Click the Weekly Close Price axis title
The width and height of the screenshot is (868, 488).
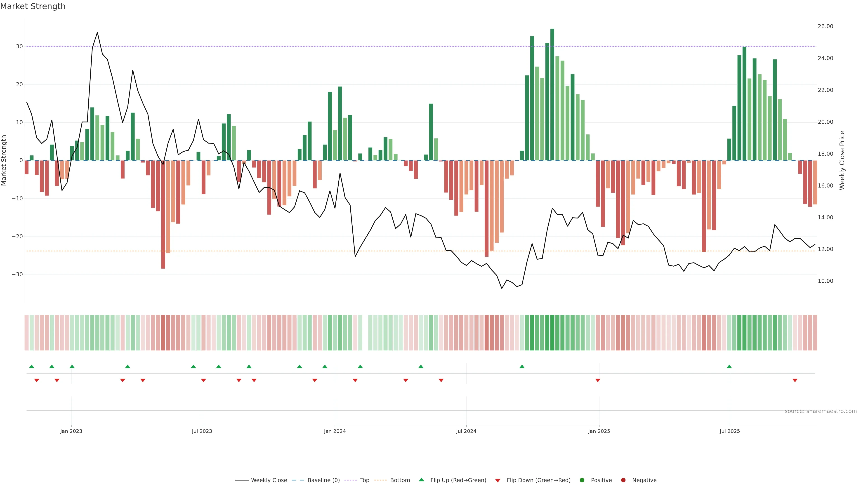pyautogui.click(x=842, y=160)
